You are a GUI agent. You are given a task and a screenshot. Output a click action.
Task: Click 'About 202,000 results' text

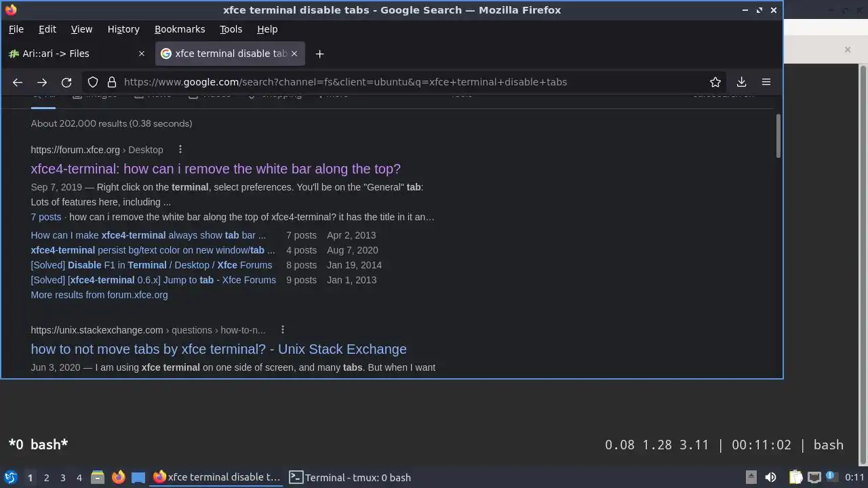coord(111,123)
